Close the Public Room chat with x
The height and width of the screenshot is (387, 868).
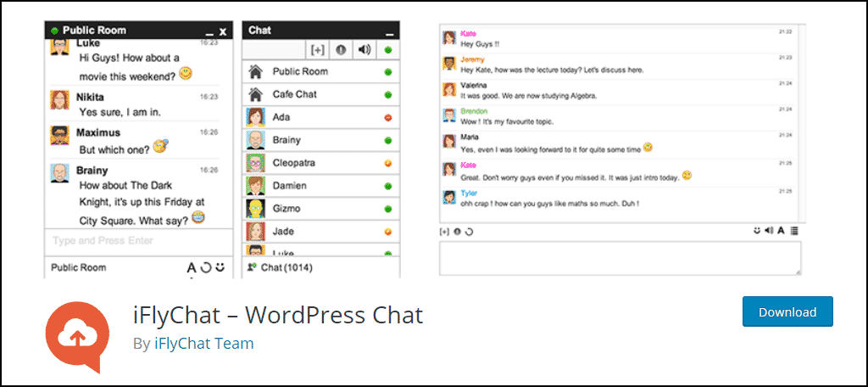click(223, 31)
